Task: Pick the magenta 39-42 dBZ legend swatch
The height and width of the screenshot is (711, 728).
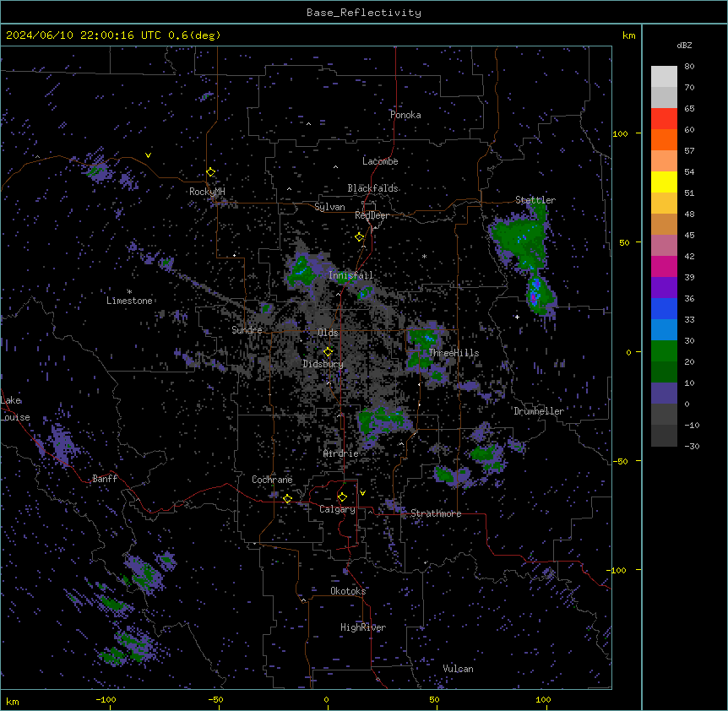Action: [664, 266]
